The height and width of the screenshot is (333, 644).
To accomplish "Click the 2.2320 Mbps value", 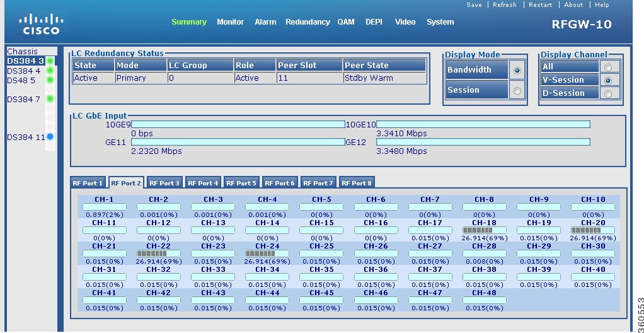I will (156, 151).
